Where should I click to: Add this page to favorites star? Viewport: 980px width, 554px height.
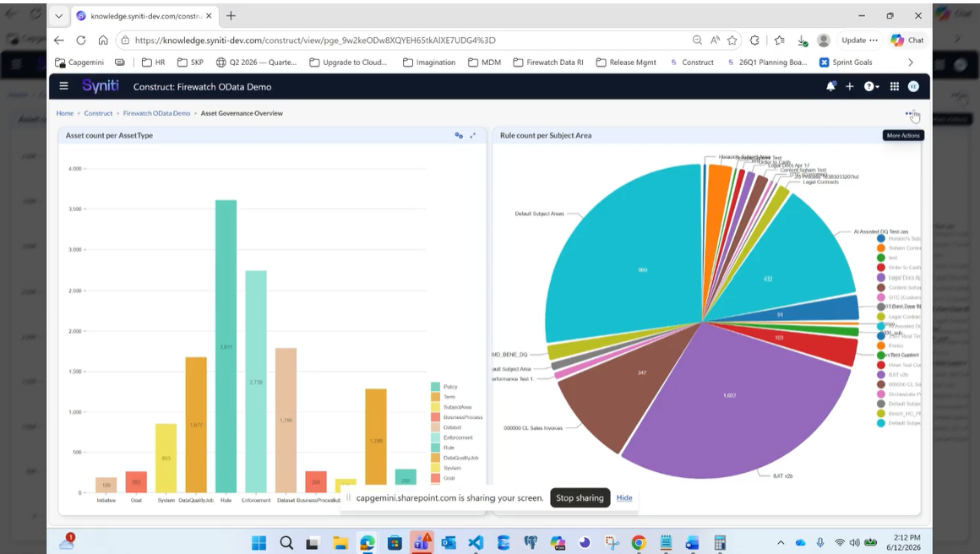coord(732,40)
